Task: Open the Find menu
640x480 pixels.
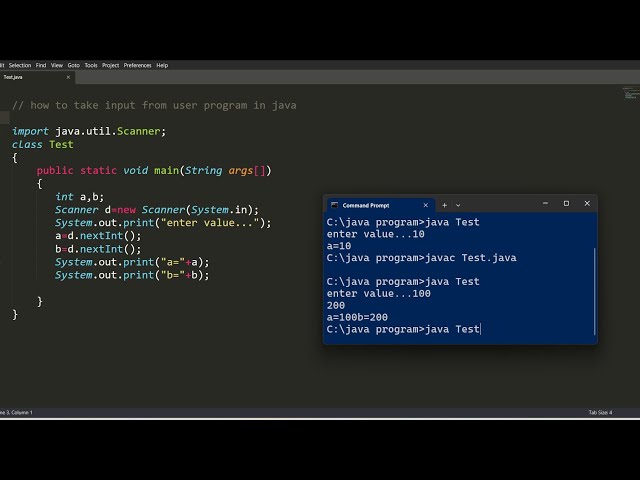Action: 41,65
